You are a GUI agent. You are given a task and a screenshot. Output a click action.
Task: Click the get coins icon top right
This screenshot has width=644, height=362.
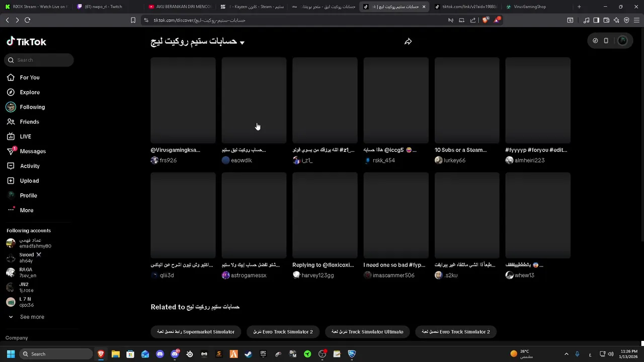pyautogui.click(x=595, y=41)
